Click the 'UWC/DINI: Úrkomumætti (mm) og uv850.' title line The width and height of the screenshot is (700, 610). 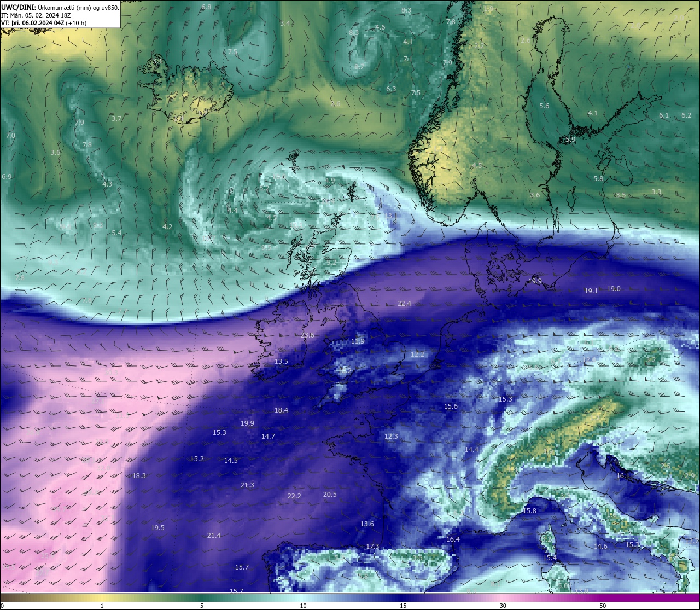point(60,8)
